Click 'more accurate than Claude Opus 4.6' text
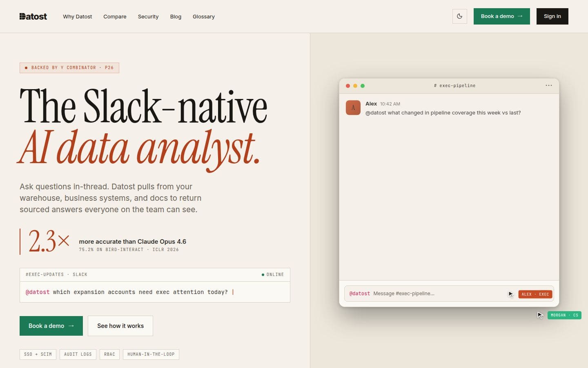This screenshot has width=588, height=368. (x=133, y=242)
